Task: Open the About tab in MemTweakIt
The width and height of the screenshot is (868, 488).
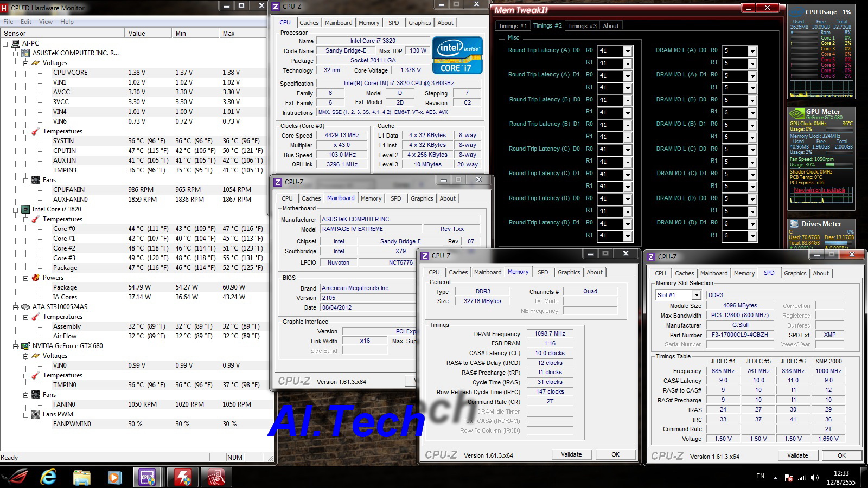Action: pyautogui.click(x=611, y=26)
